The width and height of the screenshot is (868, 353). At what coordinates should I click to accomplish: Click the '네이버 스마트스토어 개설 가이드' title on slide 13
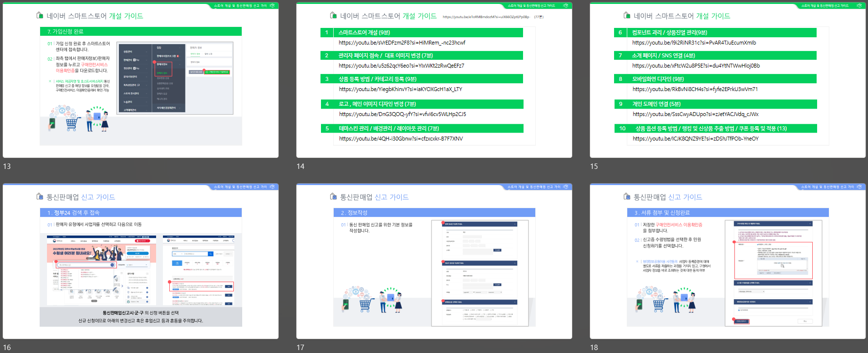point(95,16)
